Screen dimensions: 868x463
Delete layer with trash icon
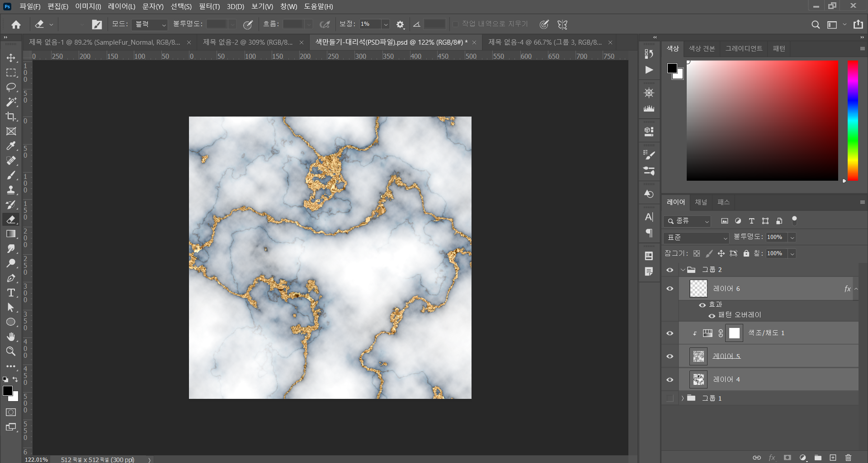pos(848,458)
